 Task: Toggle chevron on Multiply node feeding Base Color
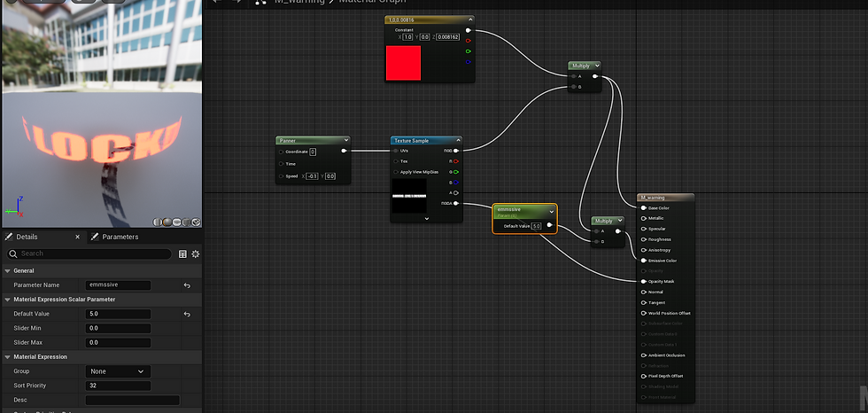596,66
